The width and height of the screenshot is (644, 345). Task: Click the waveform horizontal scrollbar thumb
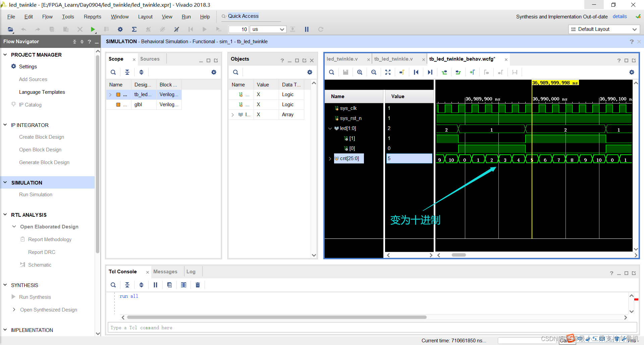pyautogui.click(x=459, y=255)
